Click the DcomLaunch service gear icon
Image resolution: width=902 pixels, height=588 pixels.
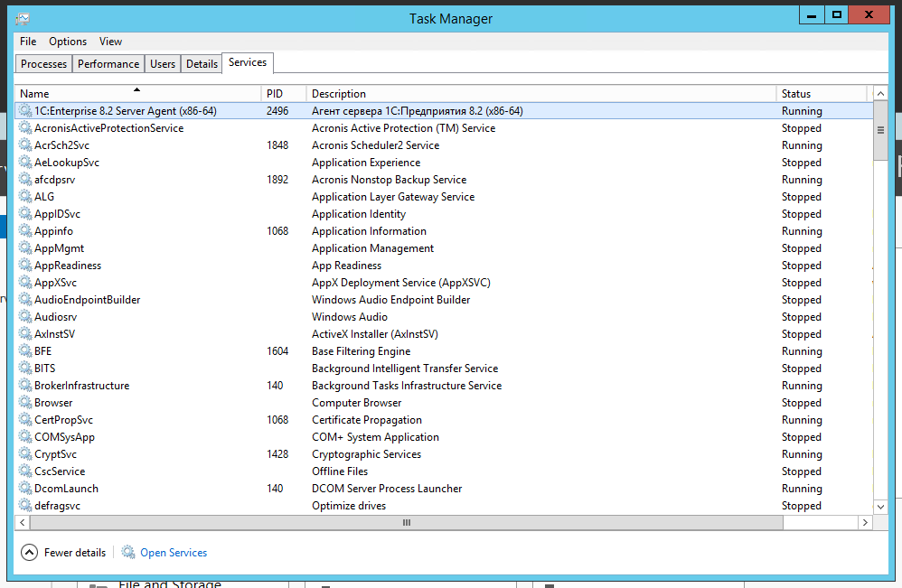point(24,488)
